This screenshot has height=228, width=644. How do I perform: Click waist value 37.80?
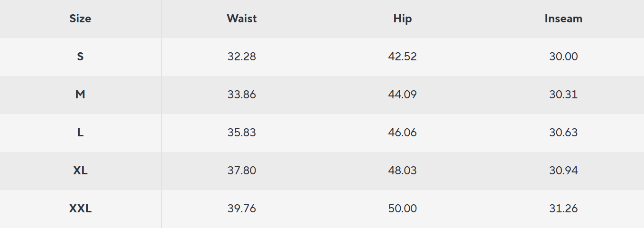[x=241, y=171]
